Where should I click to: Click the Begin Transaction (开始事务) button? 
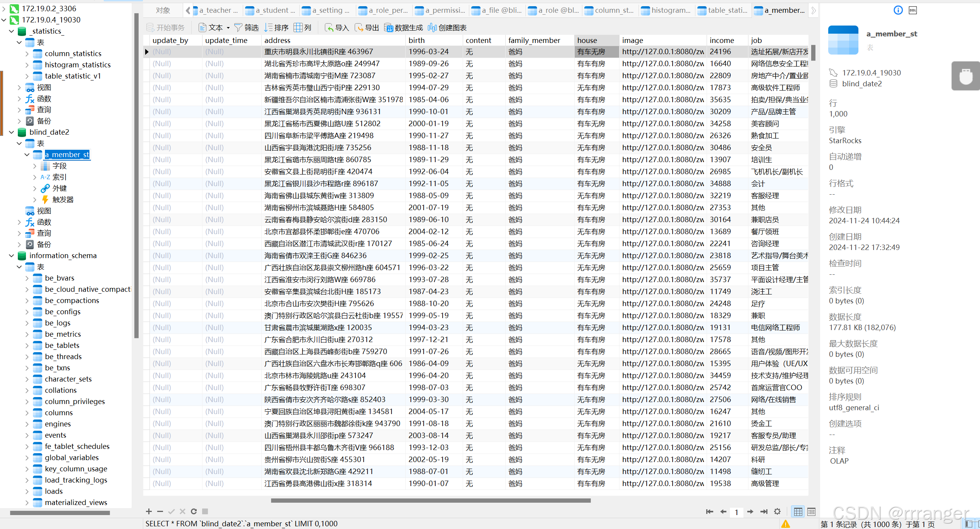pos(166,27)
